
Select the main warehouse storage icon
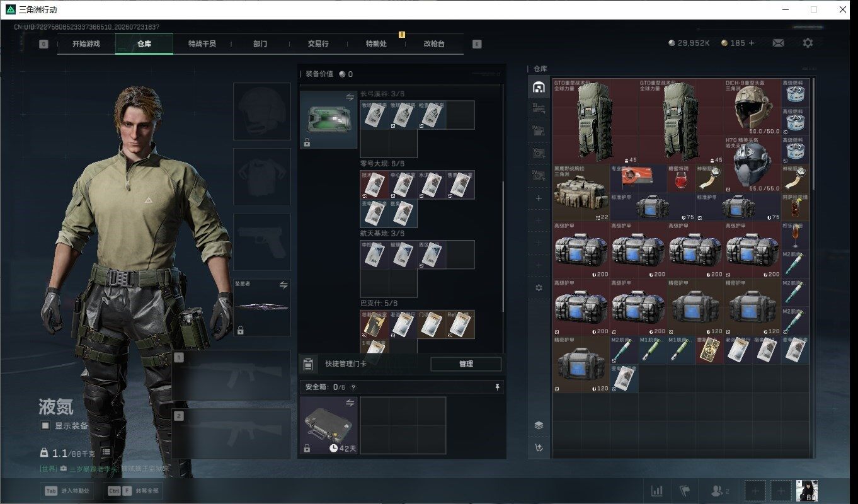(539, 88)
